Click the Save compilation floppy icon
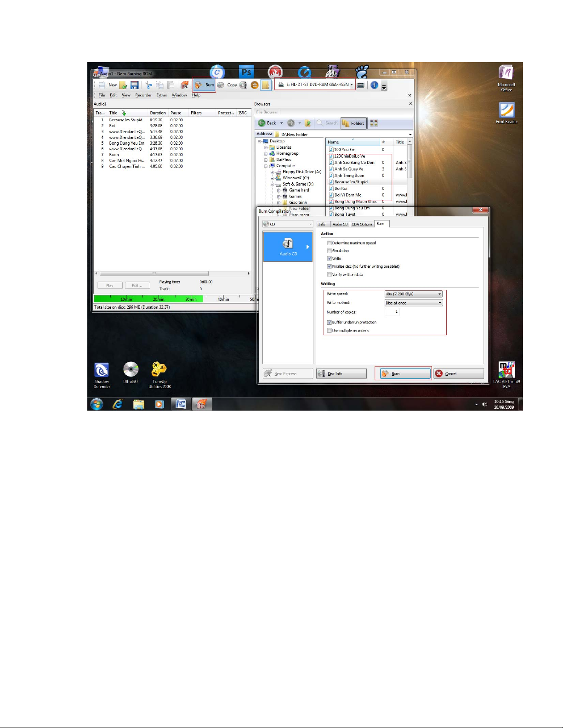 pos(135,85)
